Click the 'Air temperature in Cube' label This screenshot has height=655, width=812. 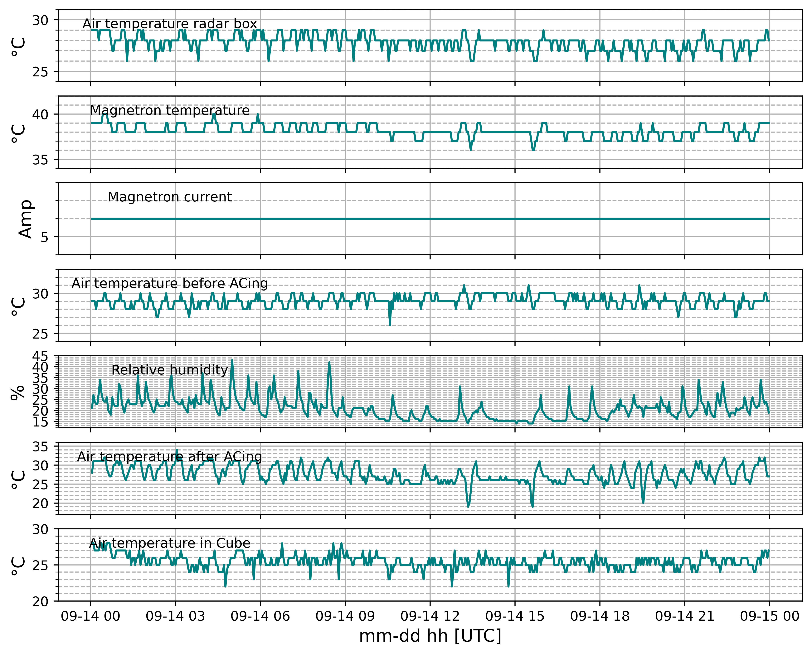170,543
